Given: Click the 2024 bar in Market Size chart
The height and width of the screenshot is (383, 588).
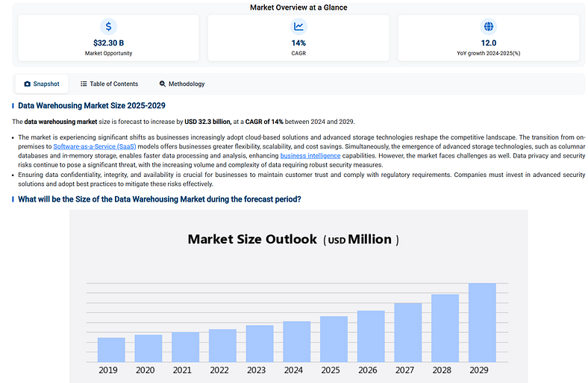Looking at the screenshot, I should point(296,341).
